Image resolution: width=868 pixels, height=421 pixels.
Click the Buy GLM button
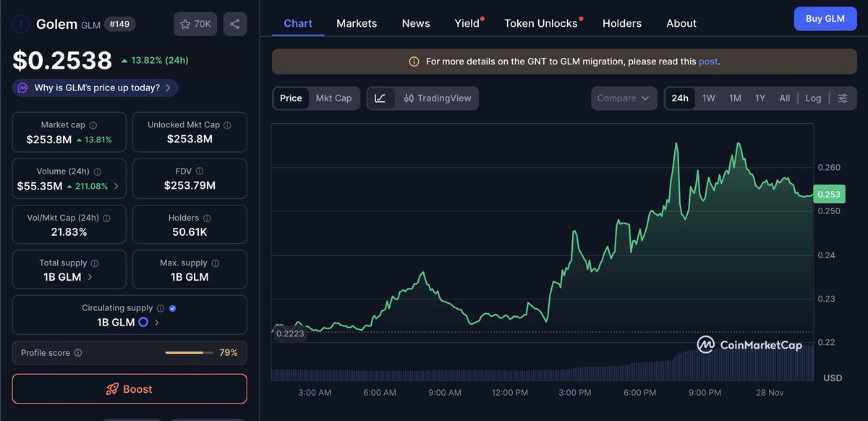(x=825, y=19)
